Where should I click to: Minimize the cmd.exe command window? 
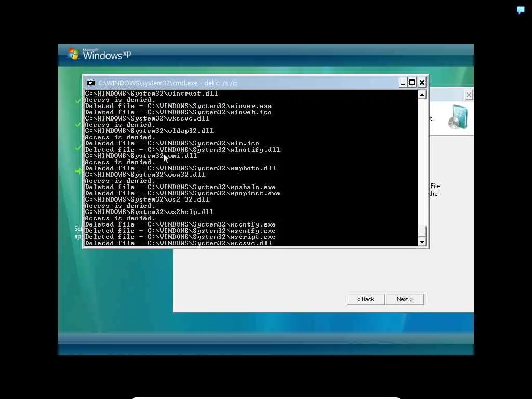point(403,83)
